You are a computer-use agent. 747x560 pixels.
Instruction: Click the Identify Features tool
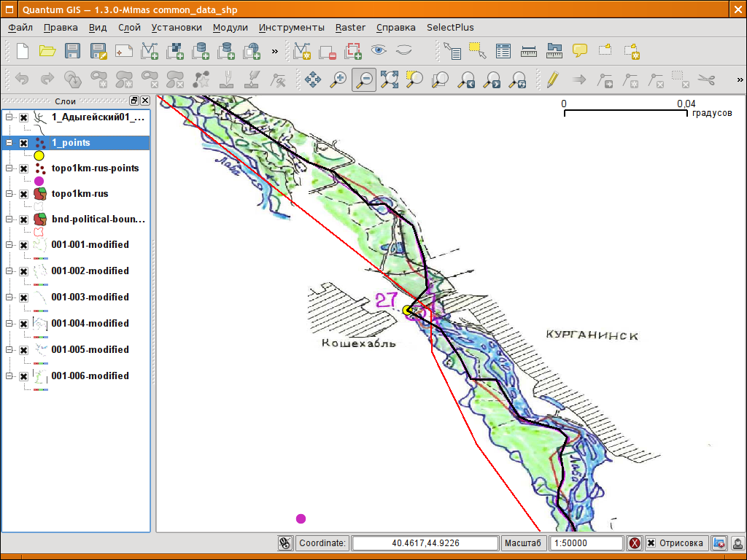[453, 51]
